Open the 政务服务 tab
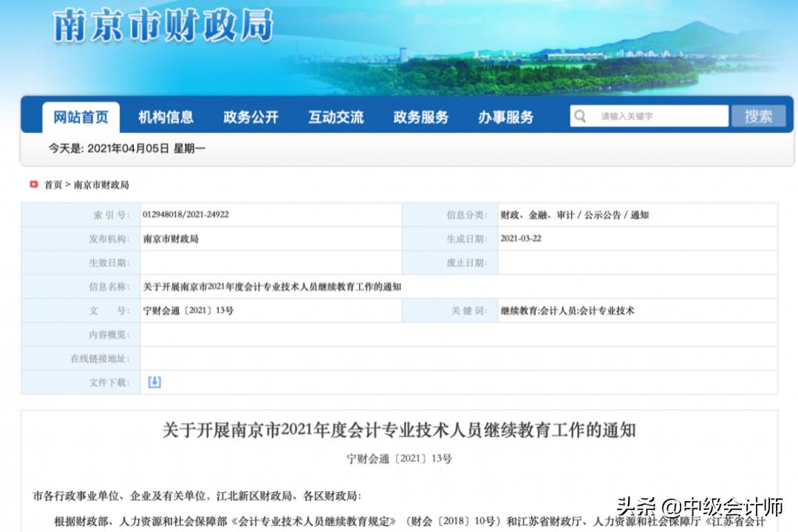Screen dimensions: 798x532 pyautogui.click(x=421, y=116)
